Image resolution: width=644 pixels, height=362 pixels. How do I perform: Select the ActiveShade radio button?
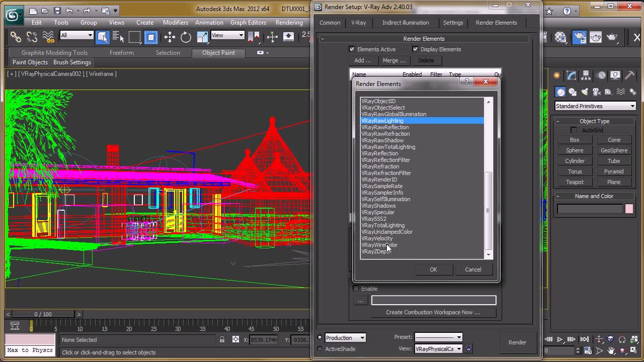[319, 348]
